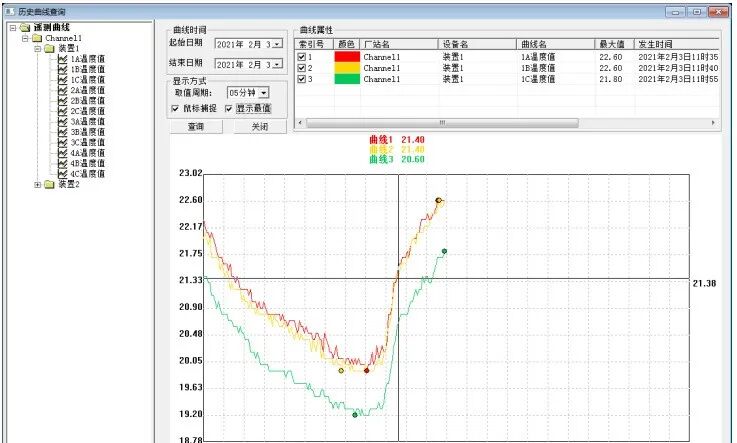The image size is (737, 443).
Task: Click the 1C温度值 curve icon in tree
Action: (x=62, y=79)
